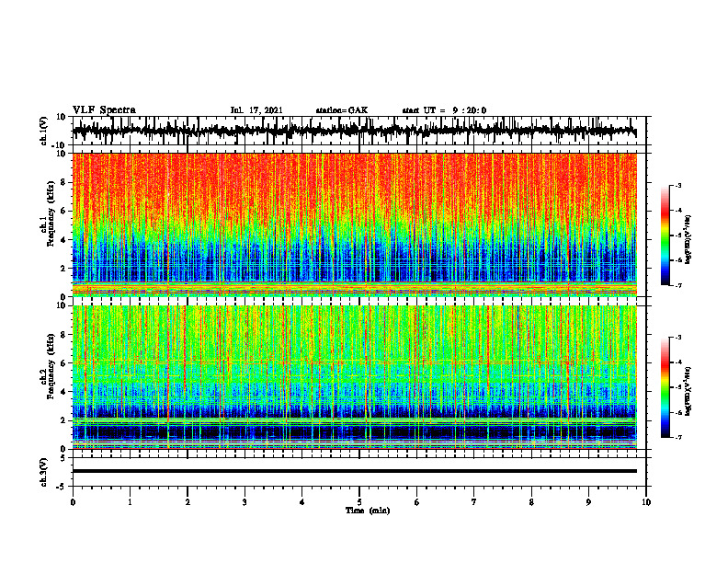Click the ch.1 "Frequency (kHz)" axis label
Image resolution: width=728 pixels, height=563 pixels.
[x=51, y=214]
